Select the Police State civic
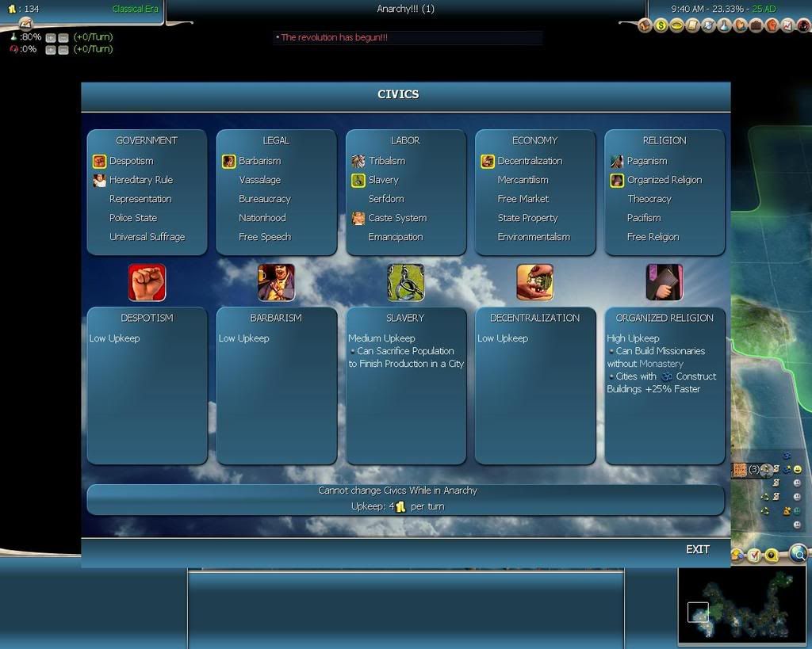The height and width of the screenshot is (649, 812). [x=133, y=218]
